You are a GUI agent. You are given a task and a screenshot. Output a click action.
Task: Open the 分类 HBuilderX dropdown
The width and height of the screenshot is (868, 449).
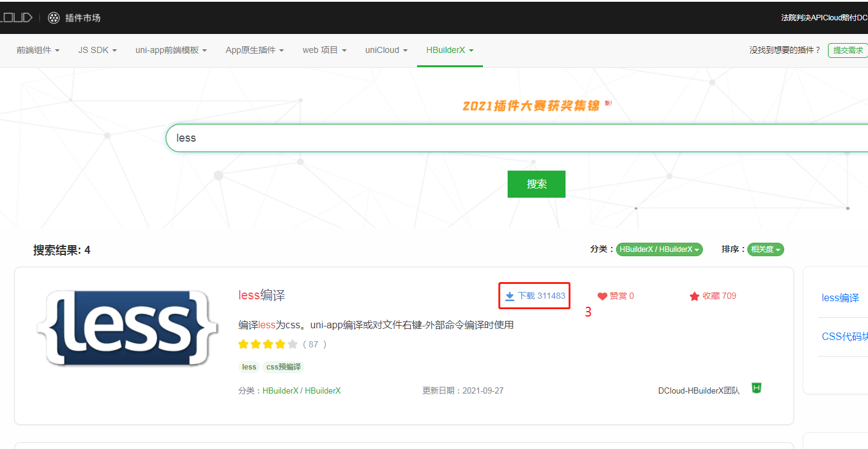coord(659,249)
